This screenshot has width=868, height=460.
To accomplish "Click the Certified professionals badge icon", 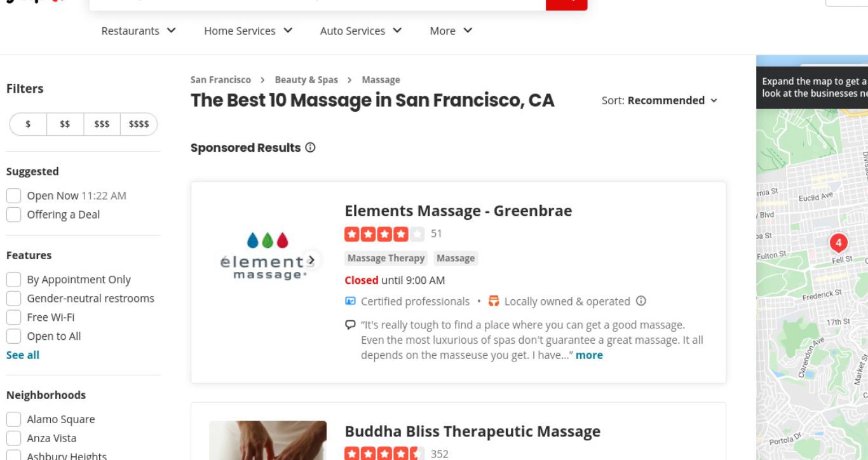I will [x=349, y=301].
